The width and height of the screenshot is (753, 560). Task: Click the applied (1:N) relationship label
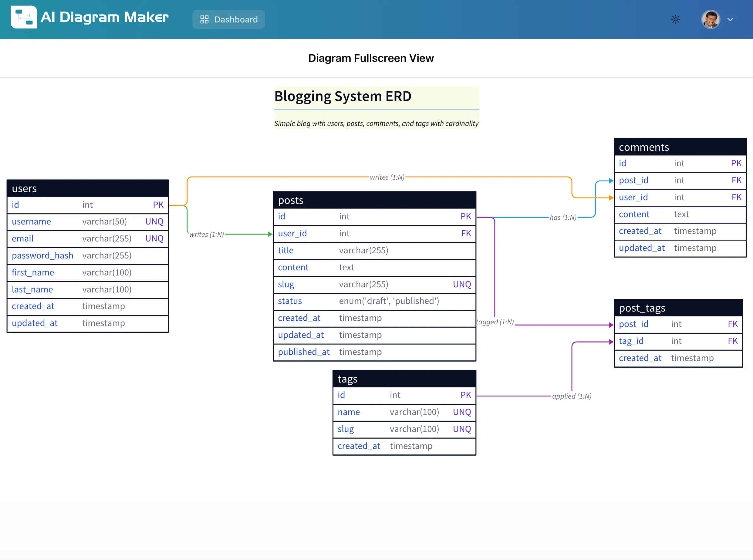(572, 396)
